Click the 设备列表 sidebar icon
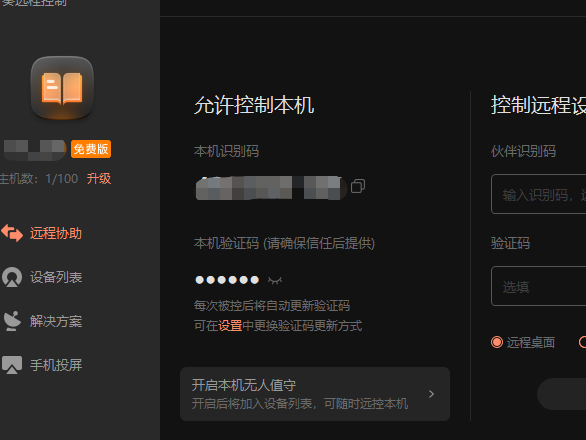 tap(12, 277)
